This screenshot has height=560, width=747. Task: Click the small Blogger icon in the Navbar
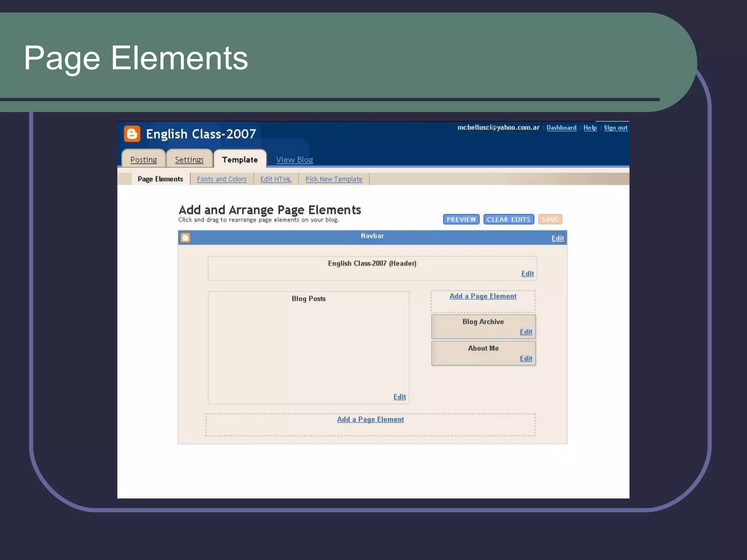185,238
